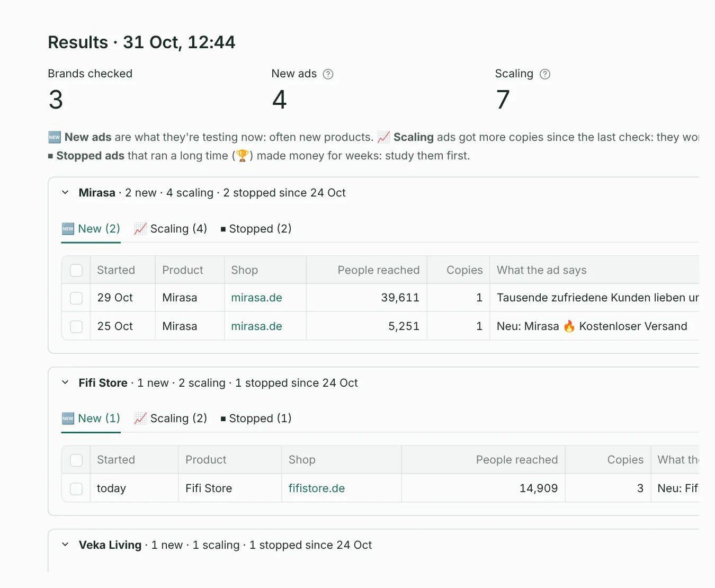
Task: Click the Brands checked count 3
Action: pyautogui.click(x=56, y=100)
